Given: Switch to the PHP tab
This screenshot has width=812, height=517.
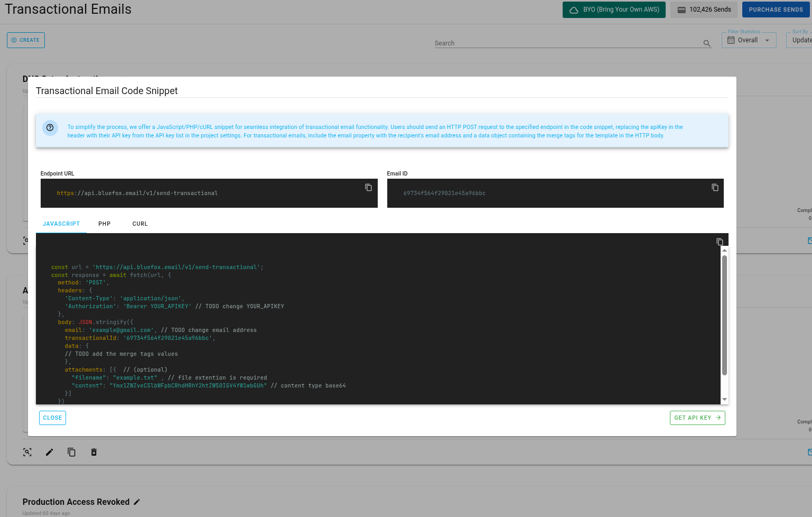Looking at the screenshot, I should 104,224.
